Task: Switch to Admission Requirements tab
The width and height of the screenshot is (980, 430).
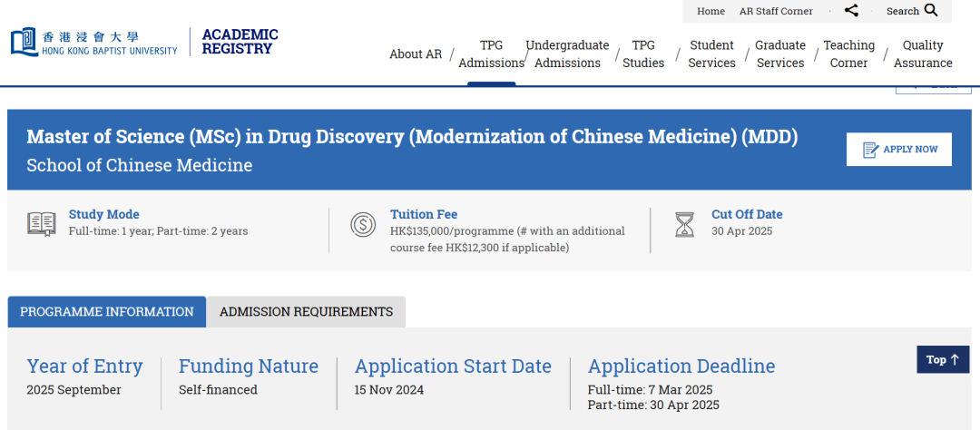Action: 306,311
